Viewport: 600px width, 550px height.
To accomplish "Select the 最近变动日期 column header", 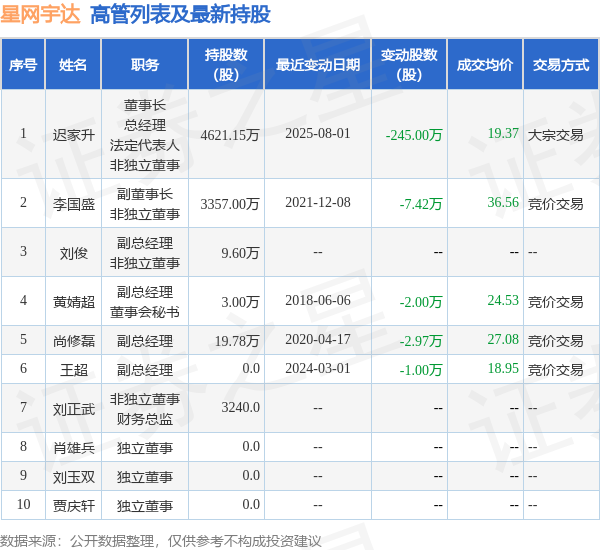I will pyautogui.click(x=318, y=64).
